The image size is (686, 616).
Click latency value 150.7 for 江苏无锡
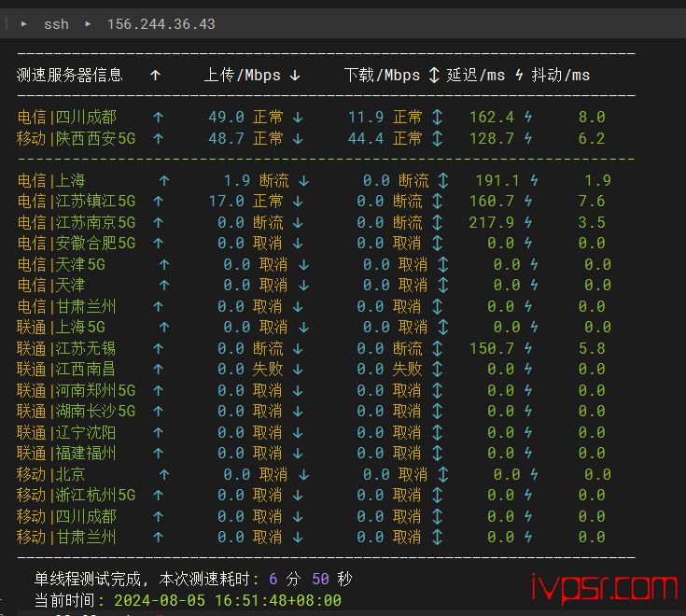492,348
